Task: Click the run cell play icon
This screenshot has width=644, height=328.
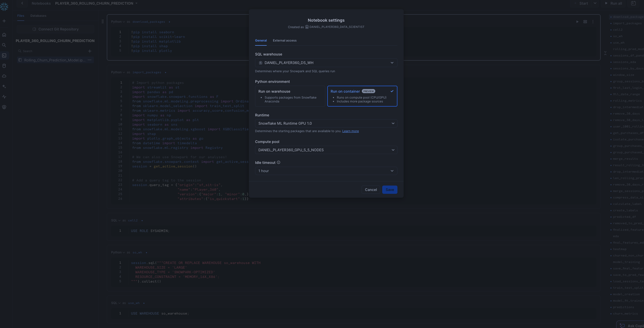Action: pyautogui.click(x=577, y=22)
